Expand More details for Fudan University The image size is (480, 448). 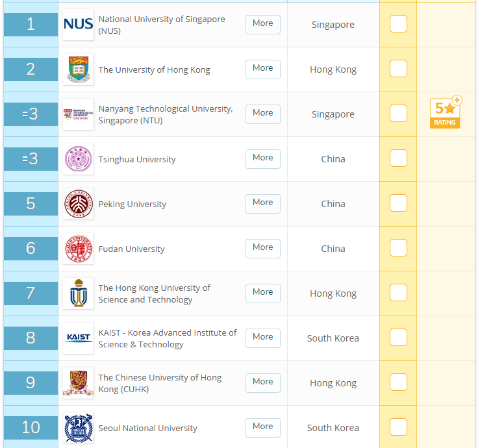click(x=262, y=247)
